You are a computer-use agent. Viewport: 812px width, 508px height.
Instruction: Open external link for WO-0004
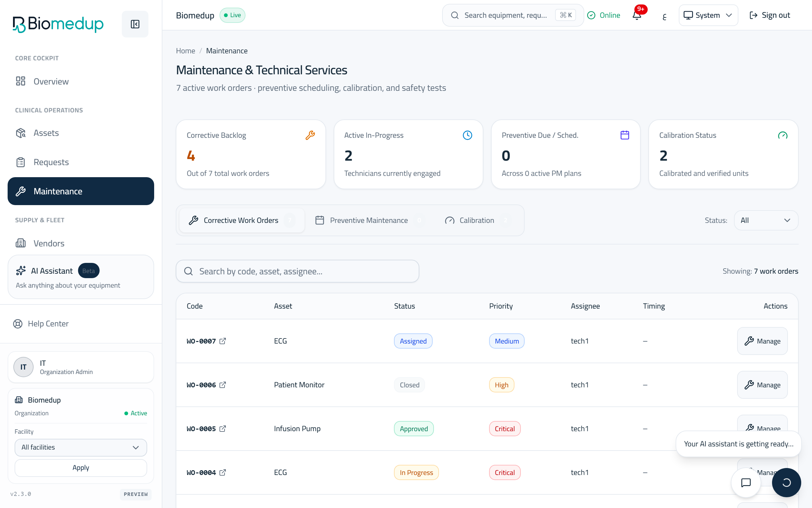222,472
